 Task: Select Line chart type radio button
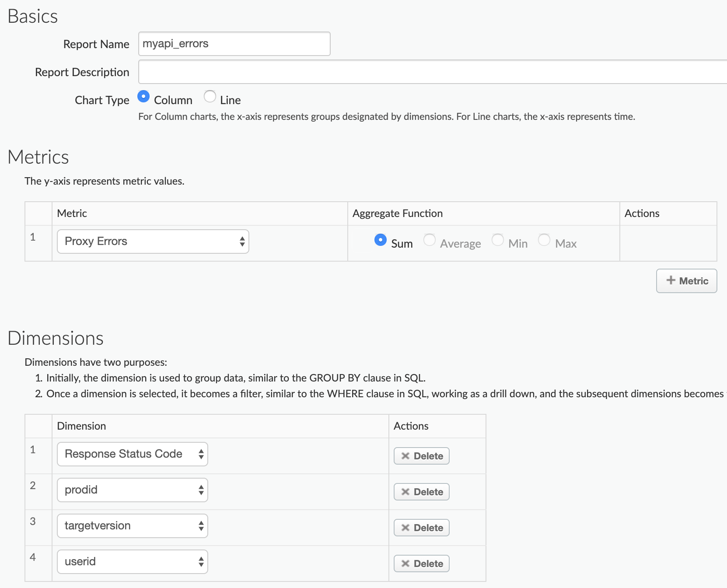(x=210, y=97)
